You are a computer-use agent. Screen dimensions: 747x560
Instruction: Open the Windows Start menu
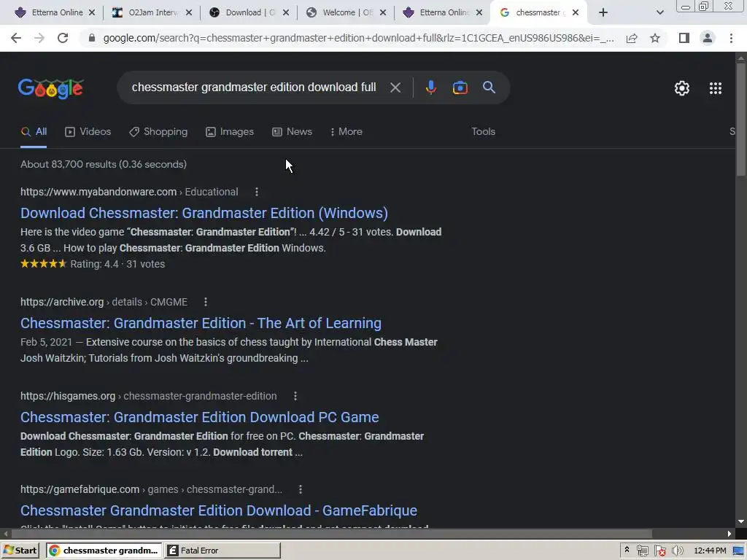20,551
